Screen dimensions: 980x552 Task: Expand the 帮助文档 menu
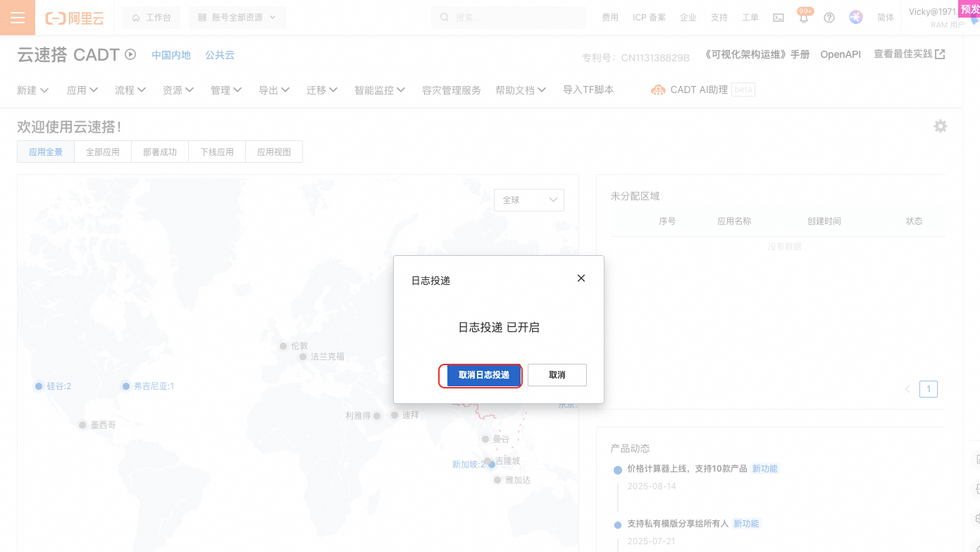521,90
